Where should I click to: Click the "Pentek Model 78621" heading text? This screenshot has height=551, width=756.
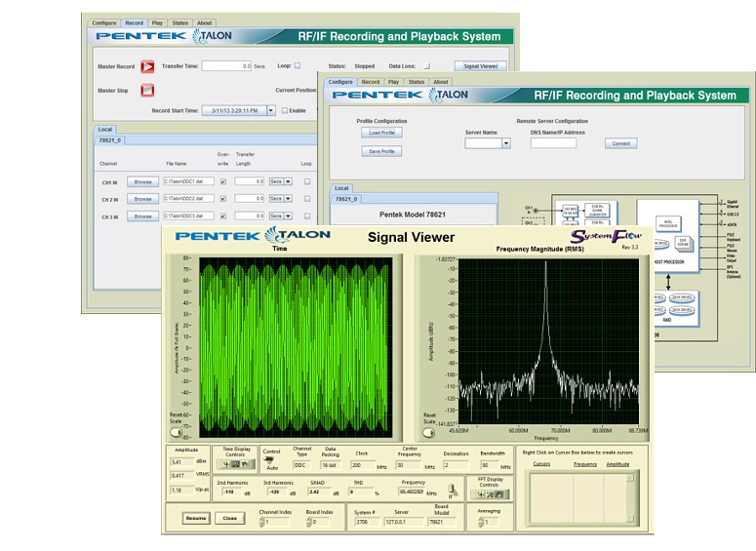coord(413,215)
